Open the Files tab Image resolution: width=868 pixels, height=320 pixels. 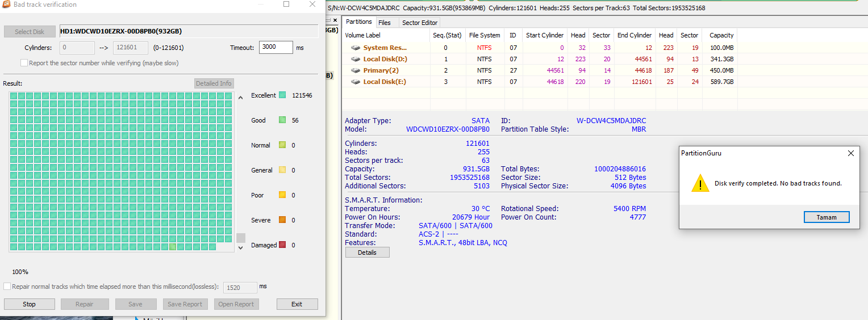coord(385,23)
